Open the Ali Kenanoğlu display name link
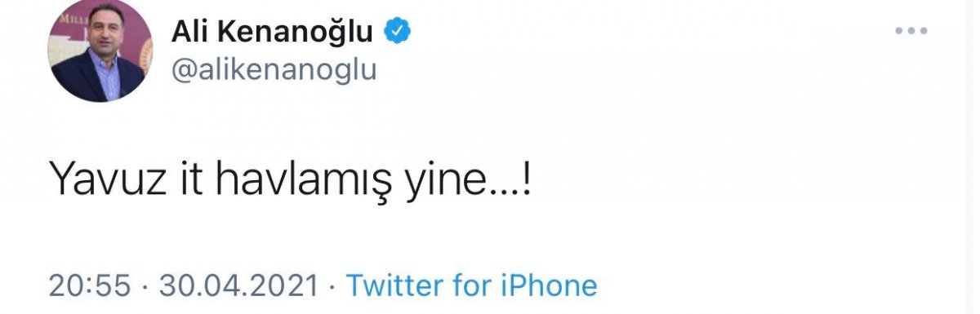This screenshot has width=980, height=314. coord(273,32)
